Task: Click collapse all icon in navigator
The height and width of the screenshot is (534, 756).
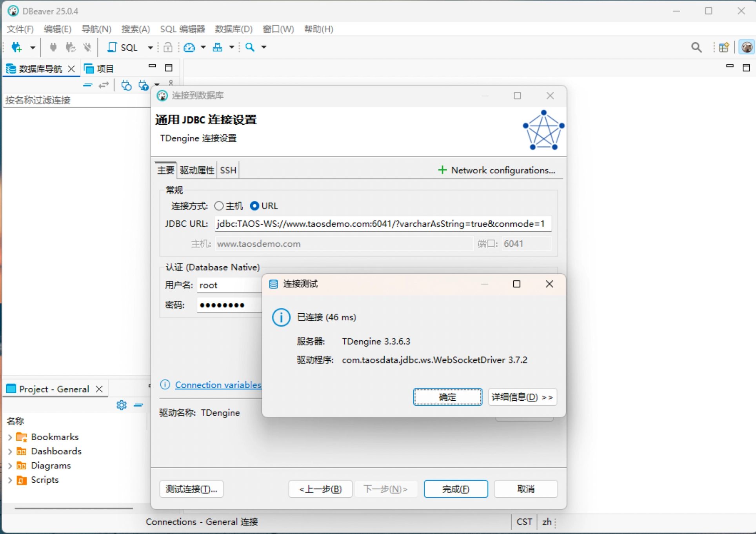Action: point(87,85)
